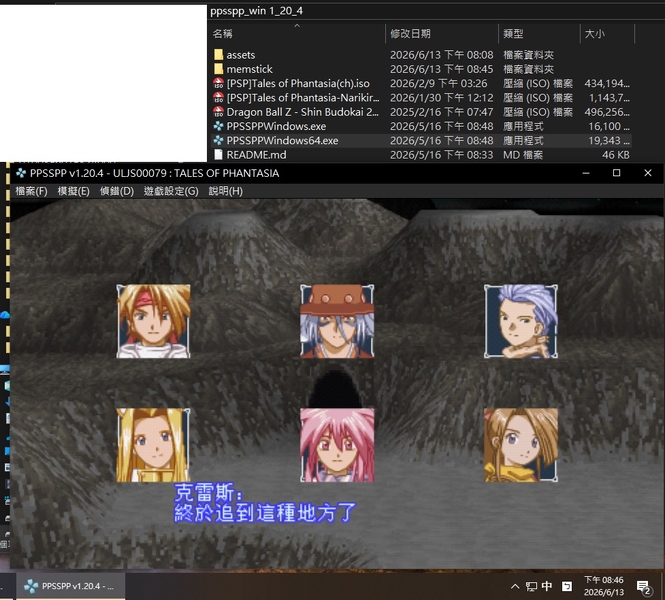Sort files by 修改日期 column header

410,33
